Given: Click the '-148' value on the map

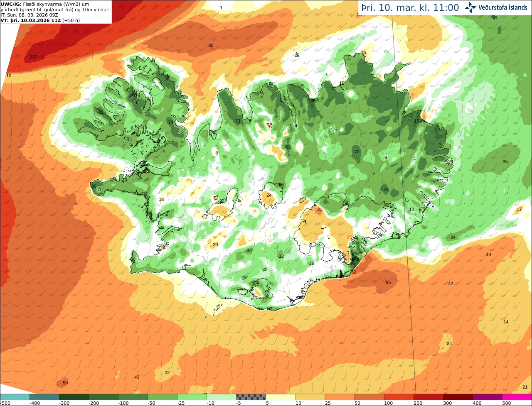Looking at the screenshot, I should click(311, 100).
